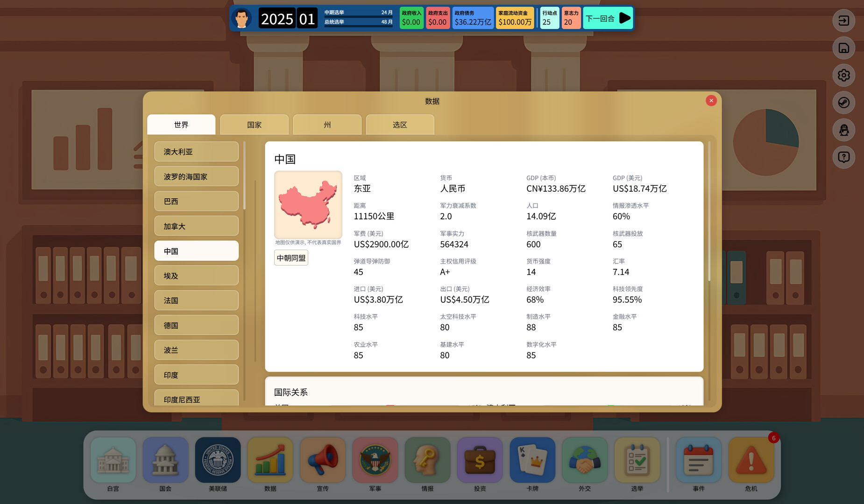Open the Investment (投资) briefcase icon
The height and width of the screenshot is (504, 864).
[x=480, y=460]
